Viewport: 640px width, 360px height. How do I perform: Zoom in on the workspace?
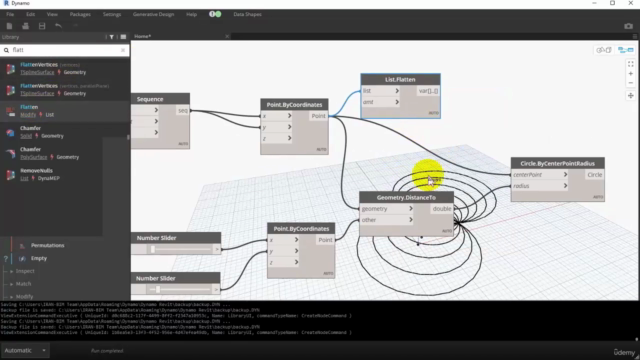[x=631, y=74]
